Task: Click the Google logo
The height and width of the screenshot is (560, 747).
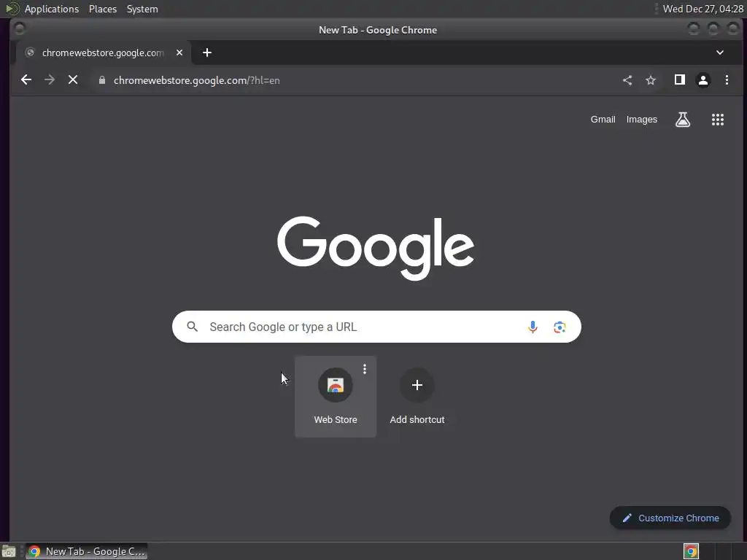Action: point(376,248)
